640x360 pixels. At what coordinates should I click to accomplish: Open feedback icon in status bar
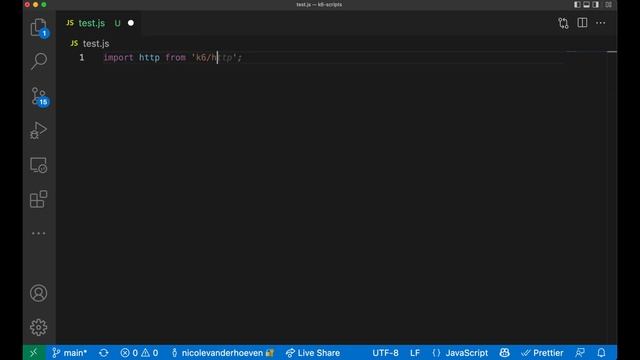point(580,353)
